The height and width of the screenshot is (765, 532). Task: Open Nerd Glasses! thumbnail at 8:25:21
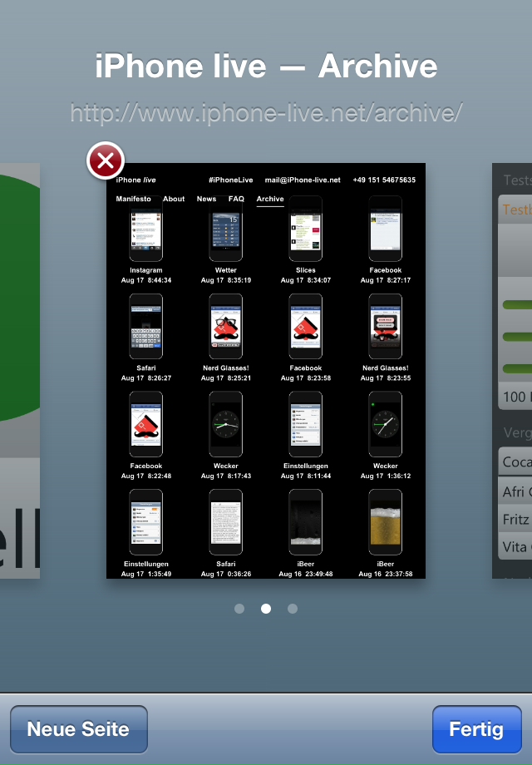pos(226,327)
